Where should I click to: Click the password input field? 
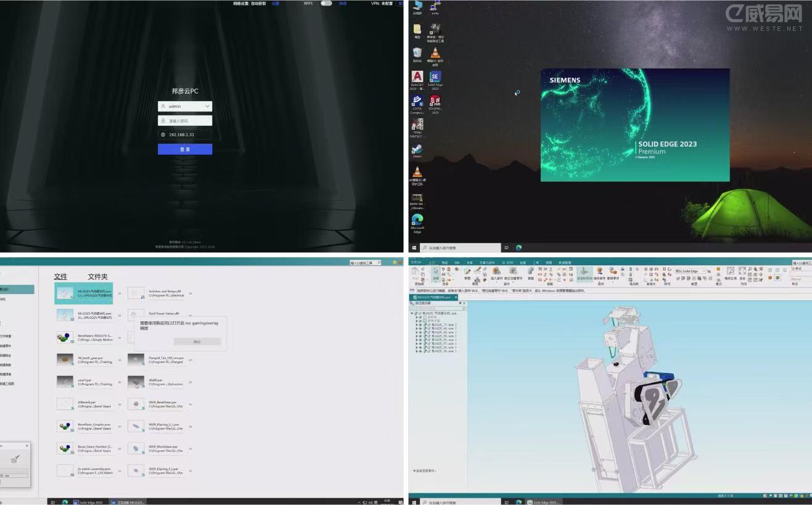[x=189, y=121]
